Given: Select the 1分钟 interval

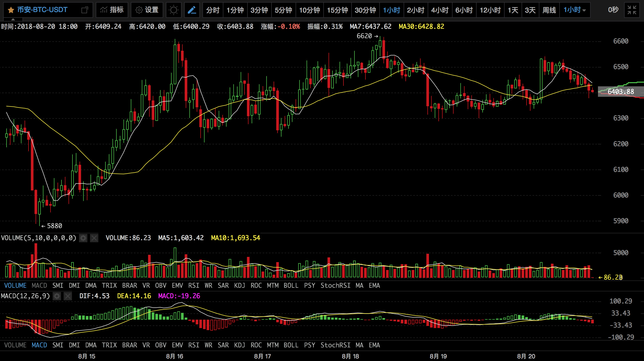Looking at the screenshot, I should point(235,10).
